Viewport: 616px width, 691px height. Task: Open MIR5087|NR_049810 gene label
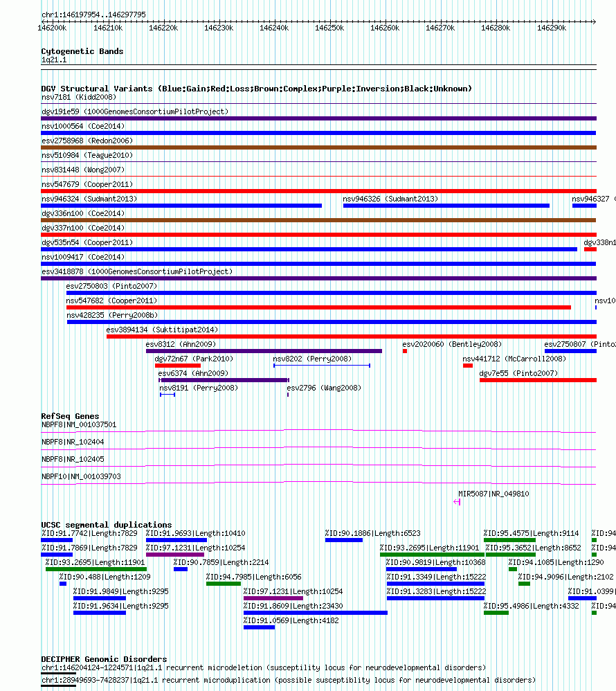pos(493,494)
